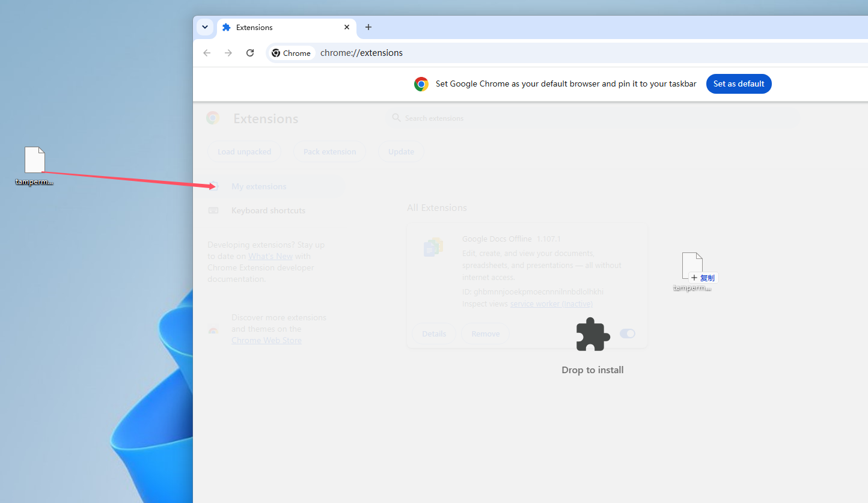Click the Update button
868x503 pixels.
[x=401, y=151]
